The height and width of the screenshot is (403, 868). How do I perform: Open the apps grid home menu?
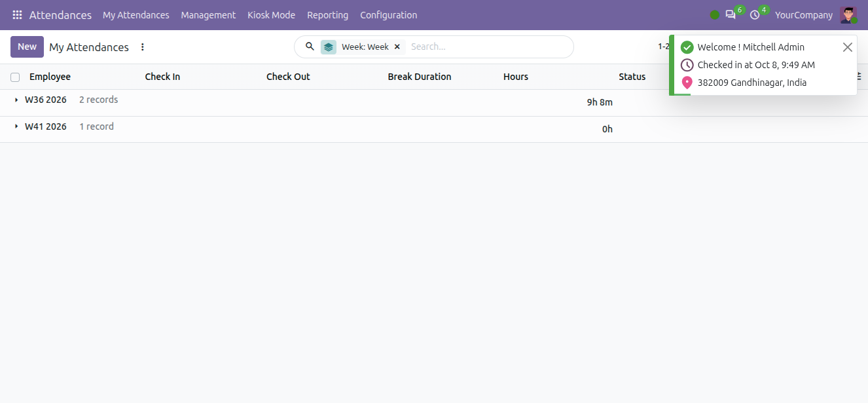(x=18, y=15)
